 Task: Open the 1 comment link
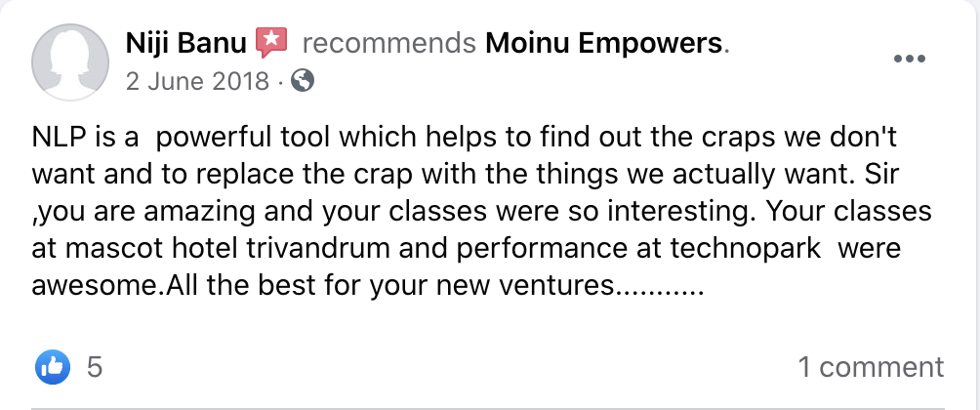872,367
